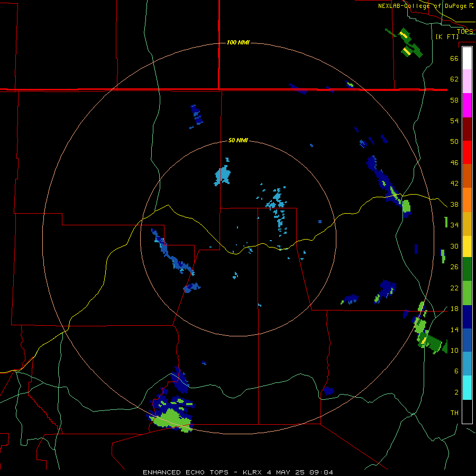Select the dark green legend band

click(x=467, y=269)
